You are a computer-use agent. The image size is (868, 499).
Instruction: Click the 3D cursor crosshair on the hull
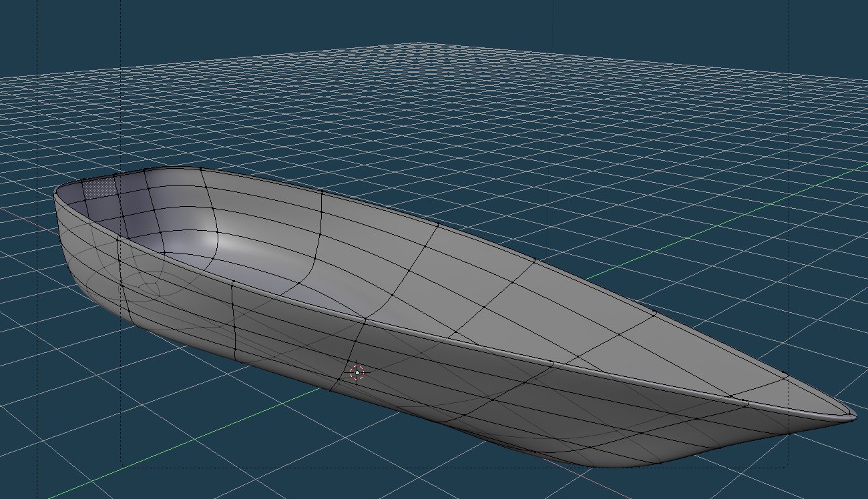click(357, 372)
